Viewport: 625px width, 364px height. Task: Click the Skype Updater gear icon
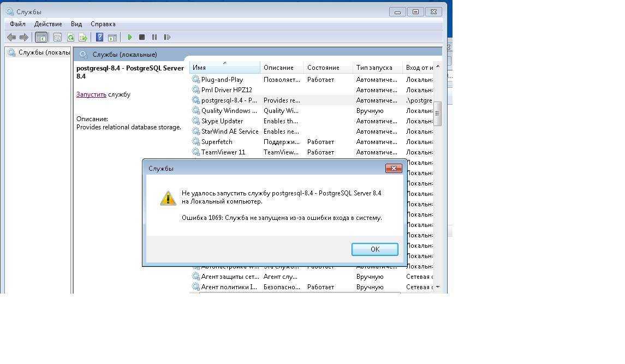(196, 121)
